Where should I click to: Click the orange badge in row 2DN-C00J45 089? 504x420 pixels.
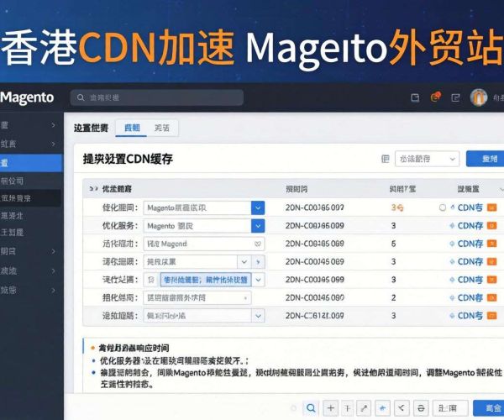click(x=491, y=262)
